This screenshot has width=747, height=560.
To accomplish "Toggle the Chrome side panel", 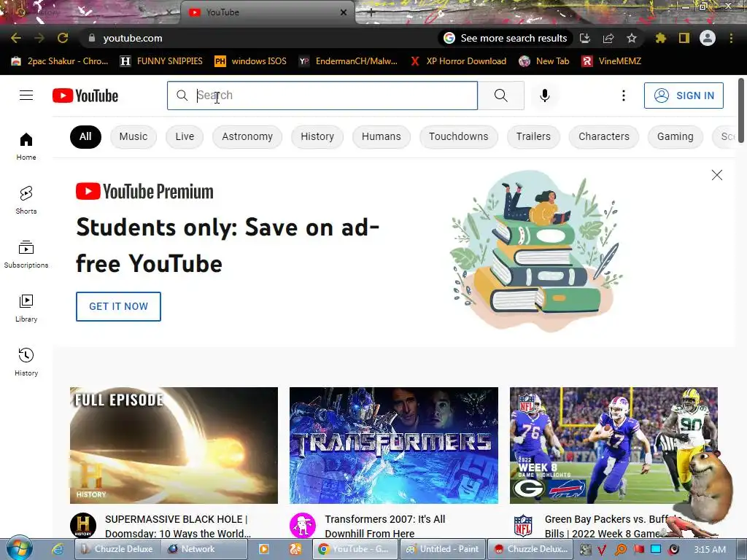I will click(684, 38).
